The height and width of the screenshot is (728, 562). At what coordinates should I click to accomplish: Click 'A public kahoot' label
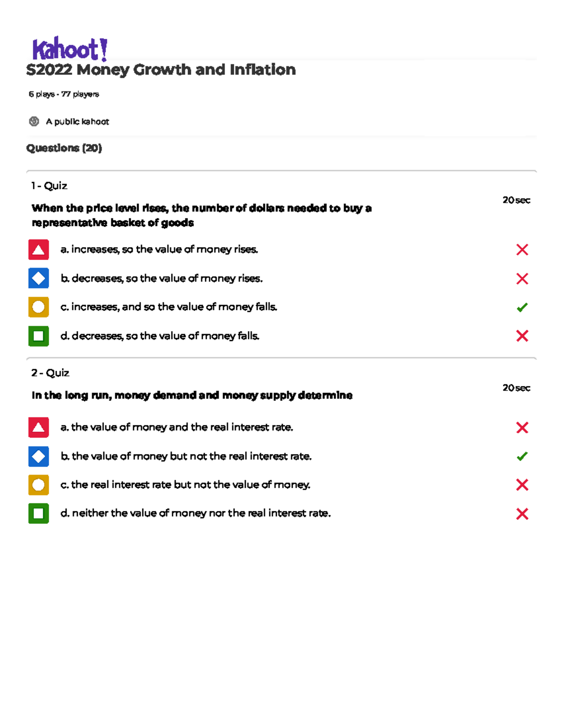77,122
